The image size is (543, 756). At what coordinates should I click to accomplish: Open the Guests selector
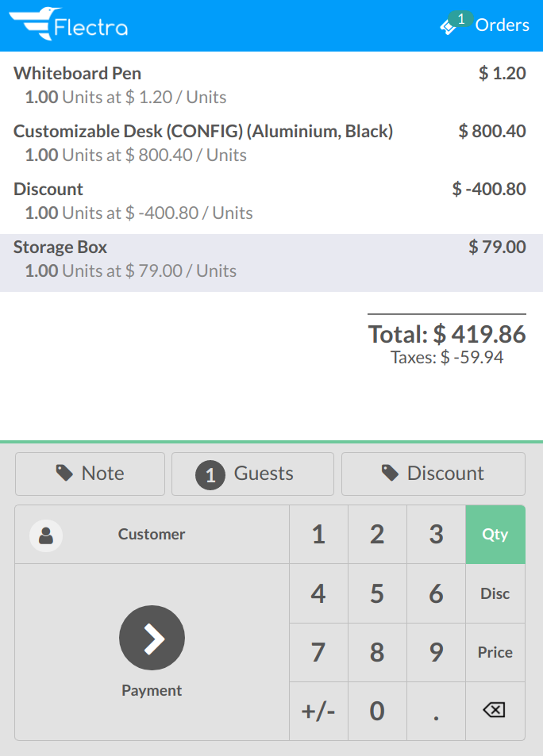(252, 473)
